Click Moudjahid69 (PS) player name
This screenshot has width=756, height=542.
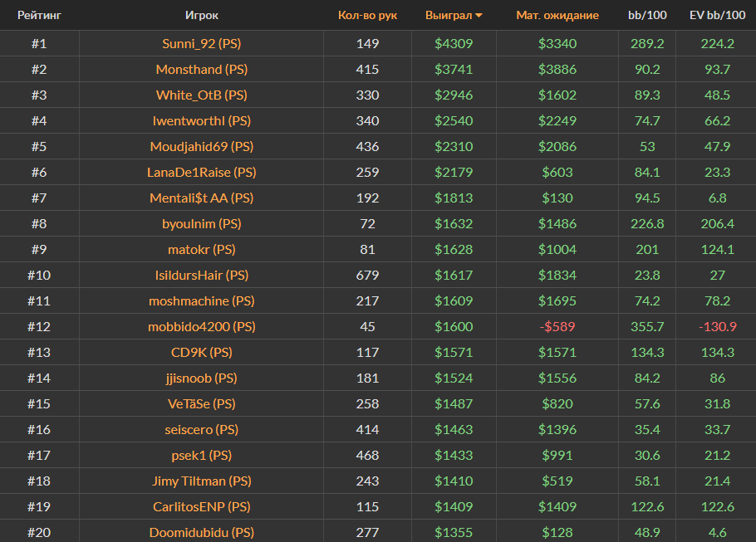coord(202,146)
